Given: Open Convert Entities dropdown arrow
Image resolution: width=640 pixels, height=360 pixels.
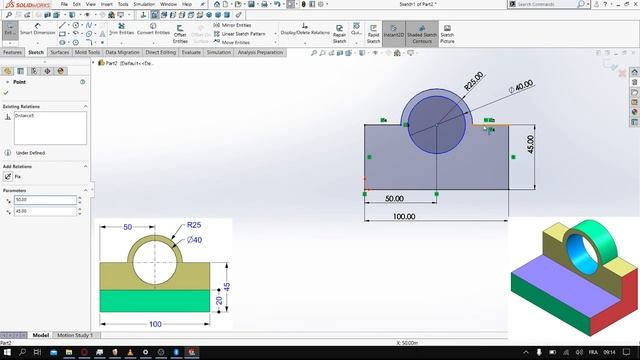Looking at the screenshot, I should (153, 42).
